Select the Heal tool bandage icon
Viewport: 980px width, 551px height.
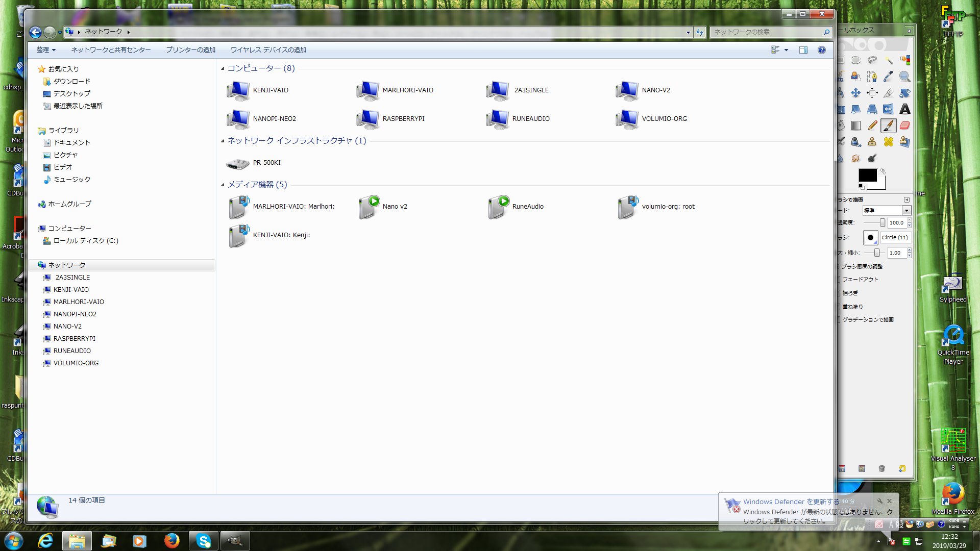tap(889, 142)
